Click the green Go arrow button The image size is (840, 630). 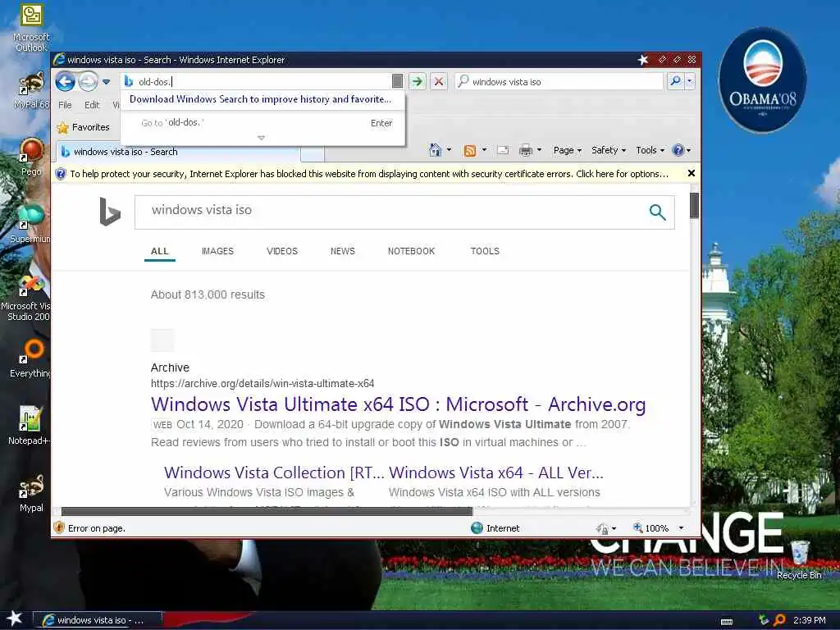[418, 81]
